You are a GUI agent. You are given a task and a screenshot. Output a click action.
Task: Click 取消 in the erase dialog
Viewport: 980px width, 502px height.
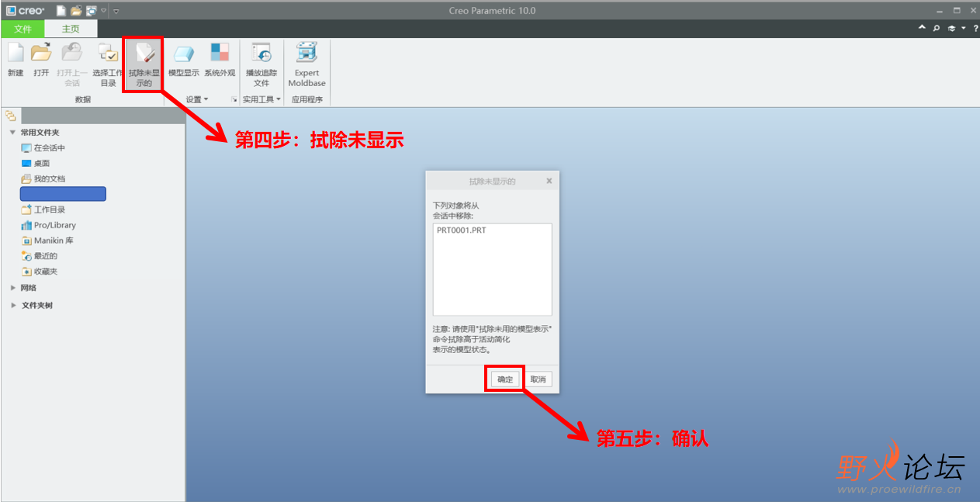click(538, 379)
